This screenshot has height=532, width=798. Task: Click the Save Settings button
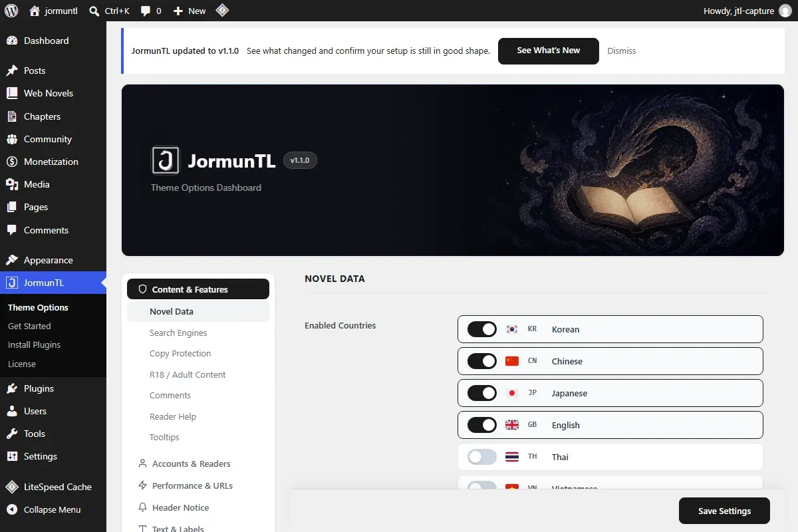point(724,511)
